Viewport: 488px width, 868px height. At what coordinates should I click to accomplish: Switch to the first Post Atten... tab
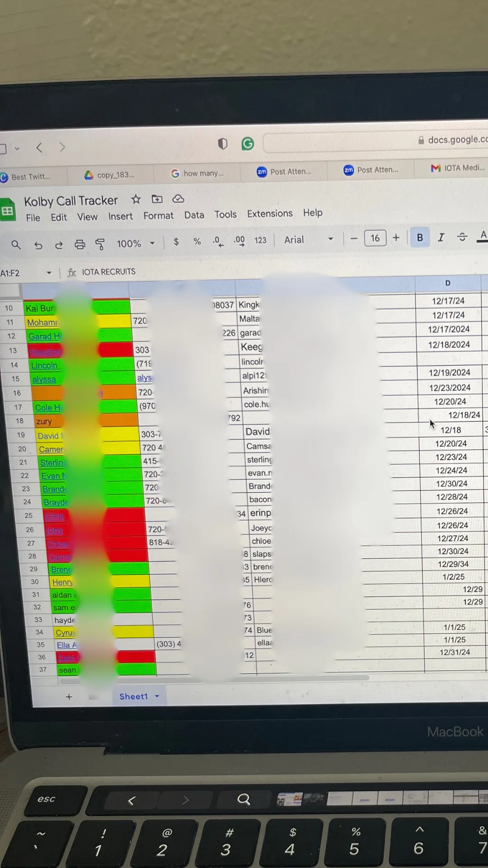coord(284,172)
